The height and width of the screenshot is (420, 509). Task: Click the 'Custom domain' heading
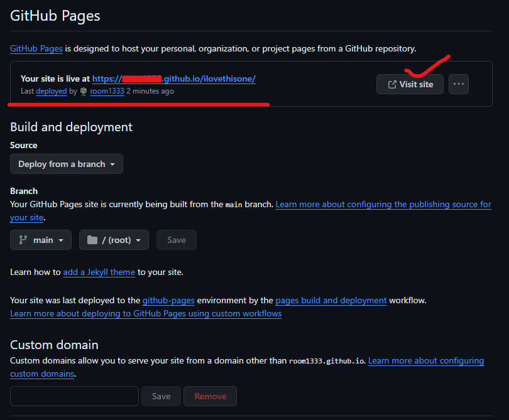[54, 345]
